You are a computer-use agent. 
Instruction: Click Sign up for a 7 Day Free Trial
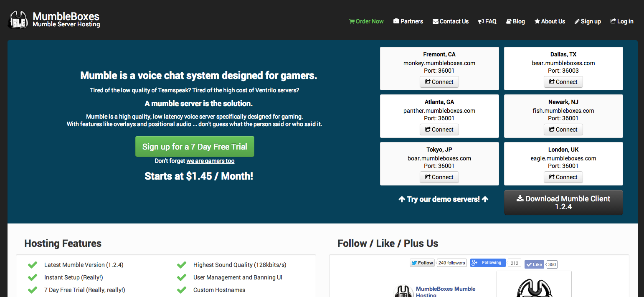195,147
